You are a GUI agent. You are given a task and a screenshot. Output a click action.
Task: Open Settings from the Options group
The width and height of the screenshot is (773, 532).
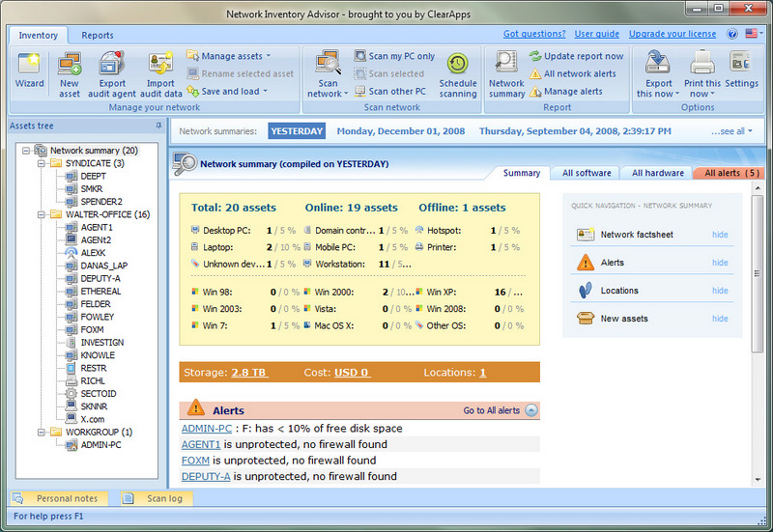tap(741, 63)
